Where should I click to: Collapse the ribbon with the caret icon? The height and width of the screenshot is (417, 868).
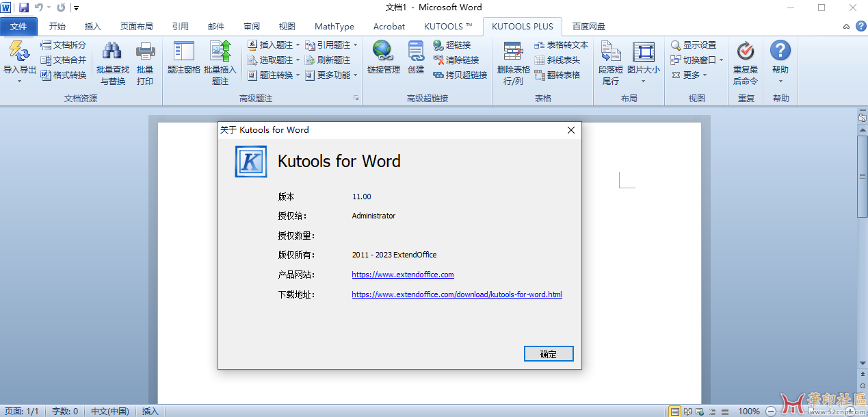846,26
